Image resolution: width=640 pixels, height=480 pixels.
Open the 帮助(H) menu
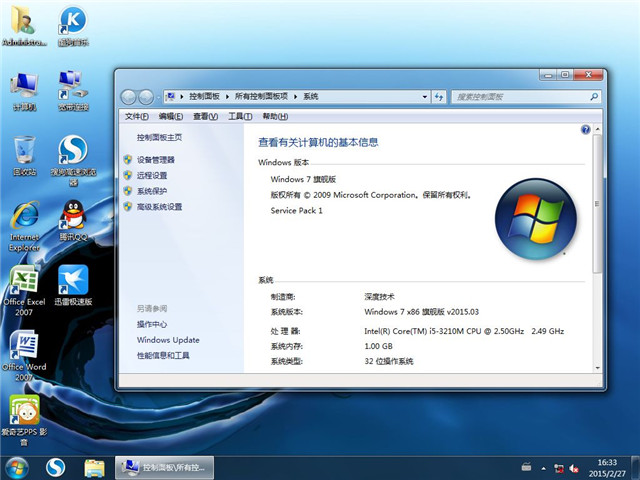click(275, 116)
